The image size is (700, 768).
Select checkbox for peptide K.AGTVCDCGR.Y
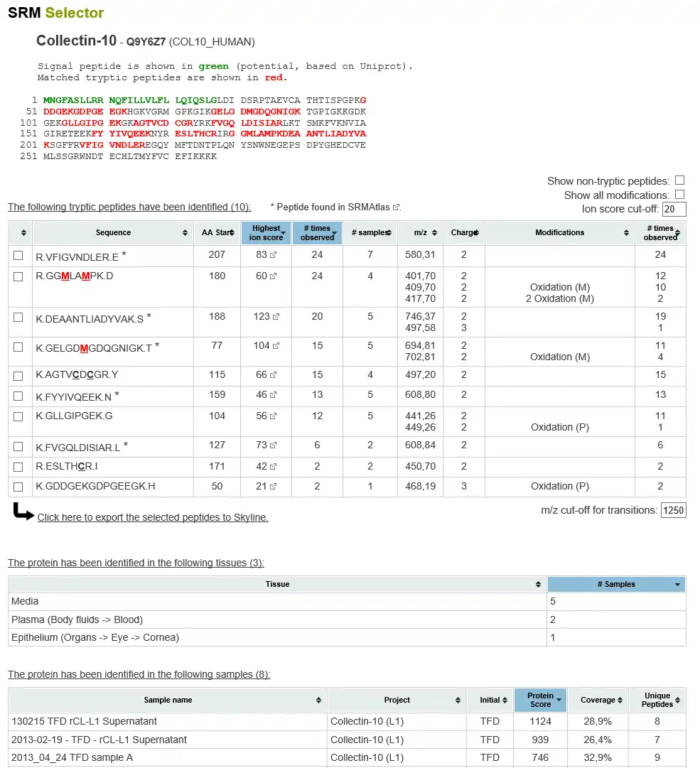(18, 376)
